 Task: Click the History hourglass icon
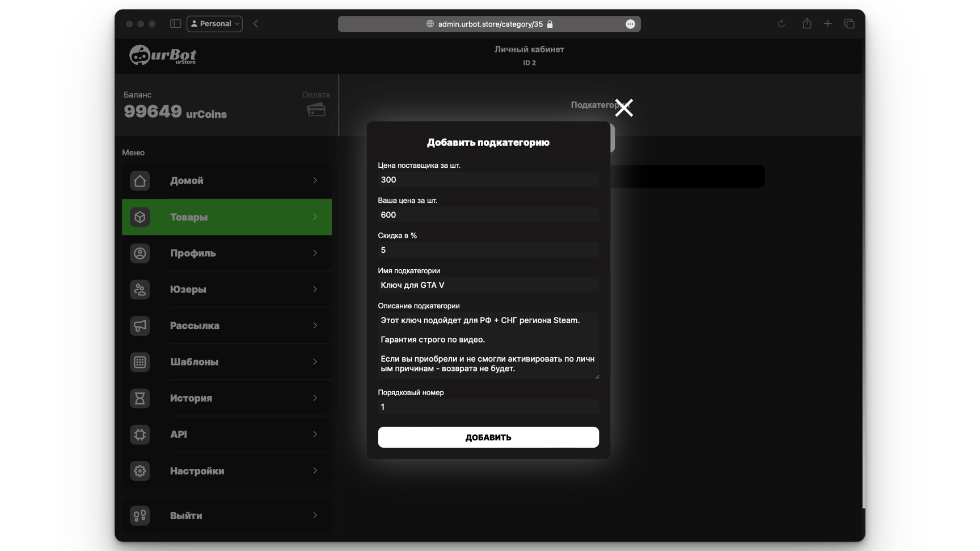pyautogui.click(x=140, y=399)
